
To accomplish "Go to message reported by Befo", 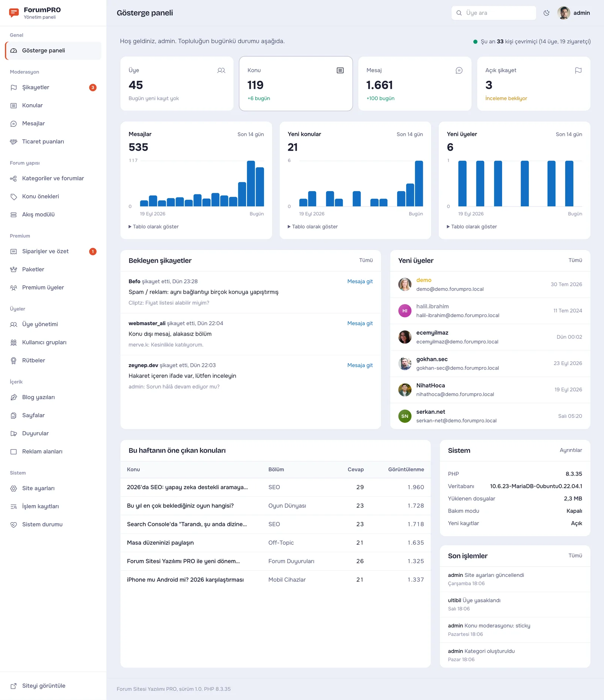I will coord(360,281).
